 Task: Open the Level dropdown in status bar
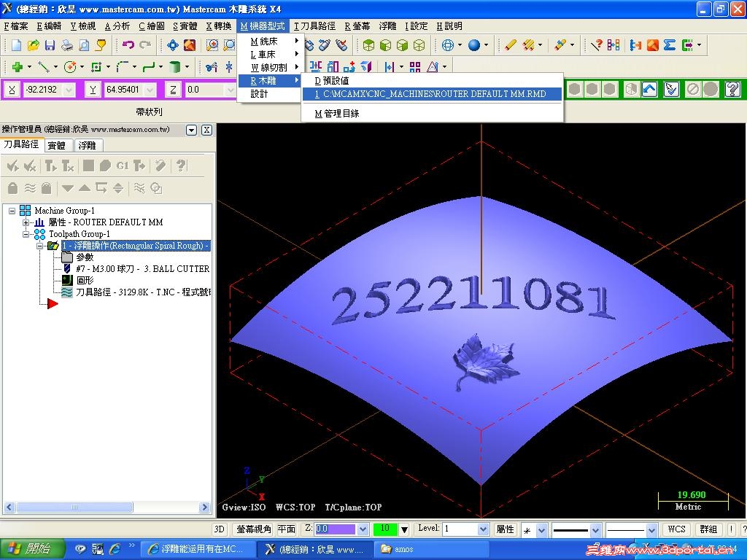click(483, 529)
